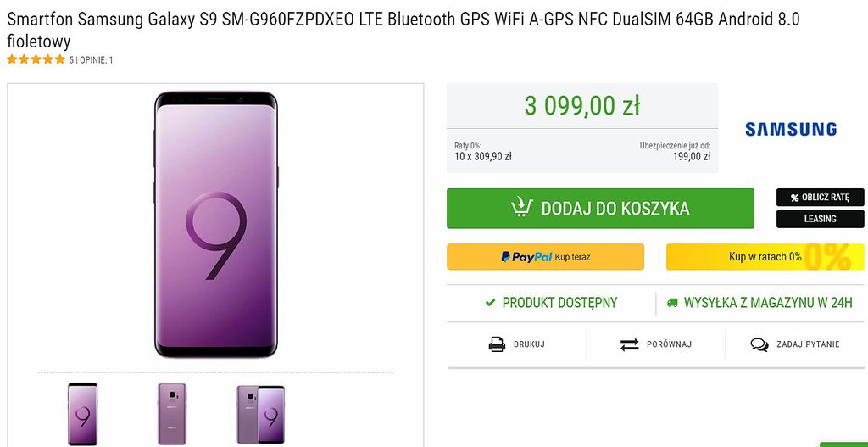The height and width of the screenshot is (447, 868).
Task: Open the Opinie: 1 reviews link
Action: point(97,60)
